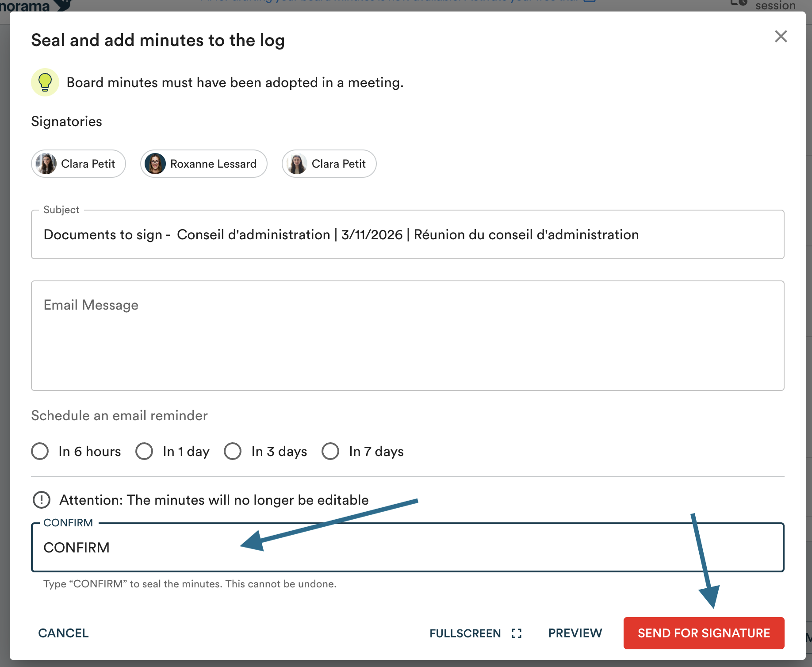
Task: Click the CONFIRM text input
Action: [x=407, y=548]
